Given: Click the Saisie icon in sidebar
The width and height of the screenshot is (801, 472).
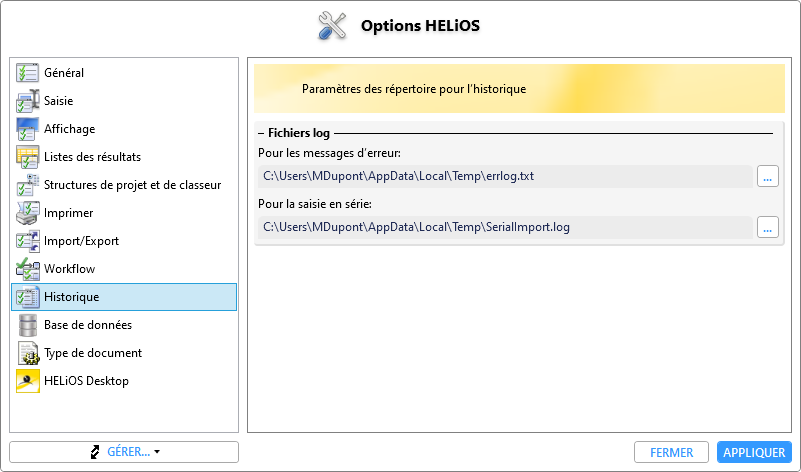Looking at the screenshot, I should coord(28,101).
